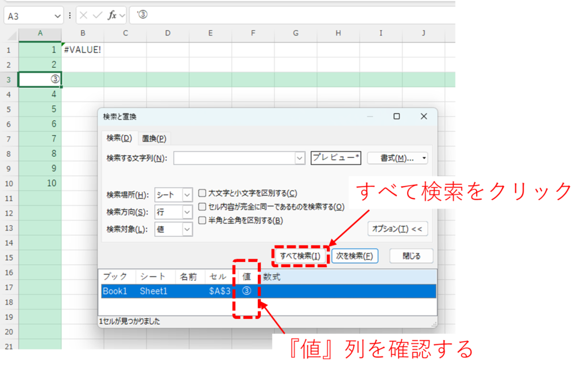
Task: Open the 検索対象 dropdown
Action: click(187, 229)
